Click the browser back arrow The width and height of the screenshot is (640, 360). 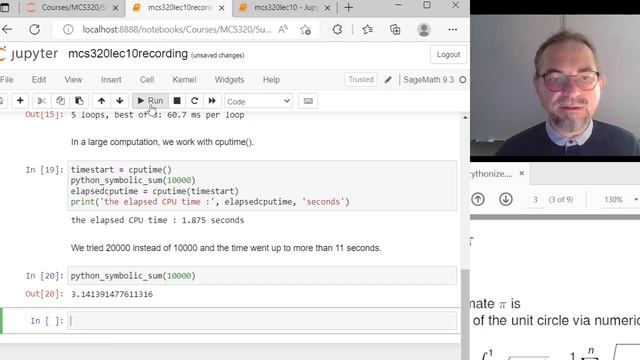(x=7, y=29)
